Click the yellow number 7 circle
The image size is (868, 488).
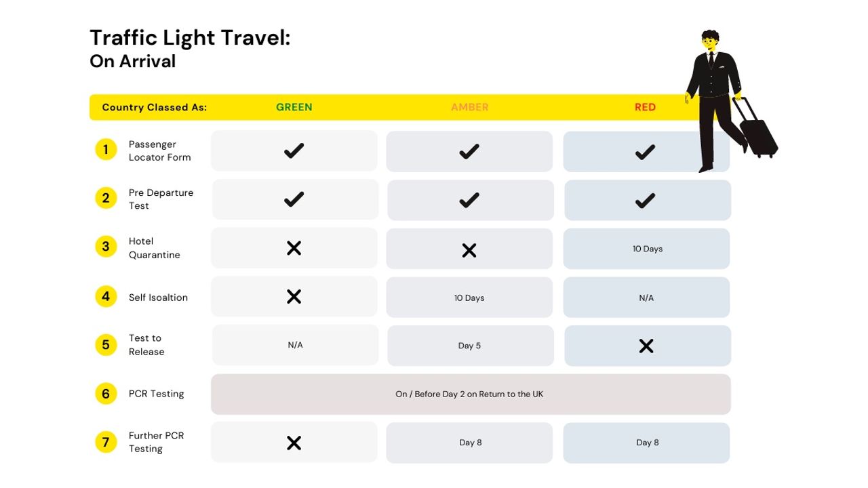pyautogui.click(x=106, y=442)
